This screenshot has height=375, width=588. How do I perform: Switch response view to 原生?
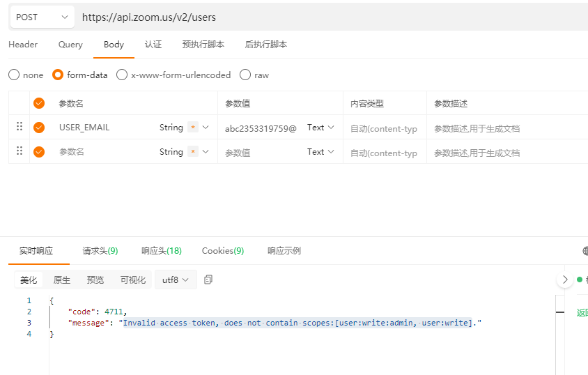[x=62, y=280]
